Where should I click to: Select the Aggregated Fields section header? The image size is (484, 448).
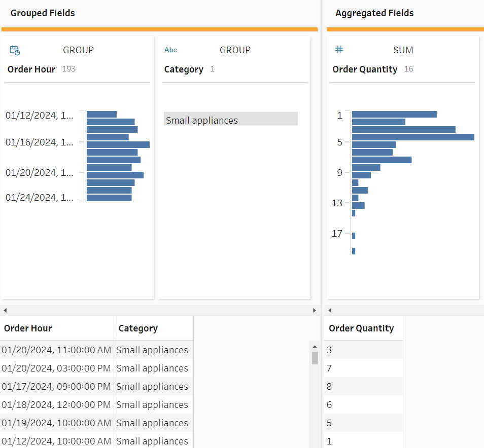click(374, 13)
